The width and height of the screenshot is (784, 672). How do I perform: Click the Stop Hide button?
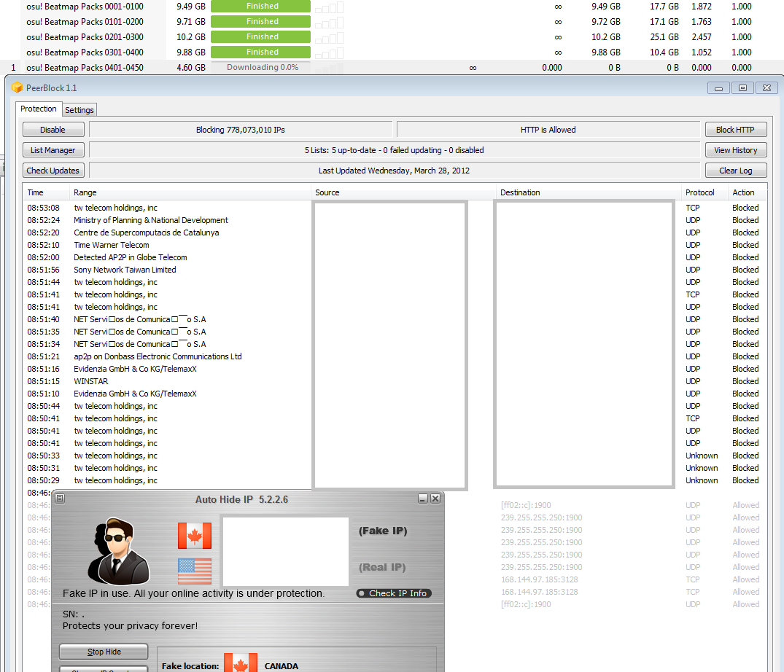pyautogui.click(x=104, y=652)
